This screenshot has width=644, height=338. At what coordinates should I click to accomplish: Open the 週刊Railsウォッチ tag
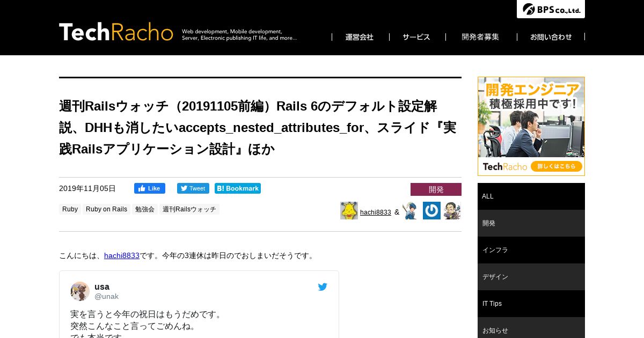(x=189, y=209)
